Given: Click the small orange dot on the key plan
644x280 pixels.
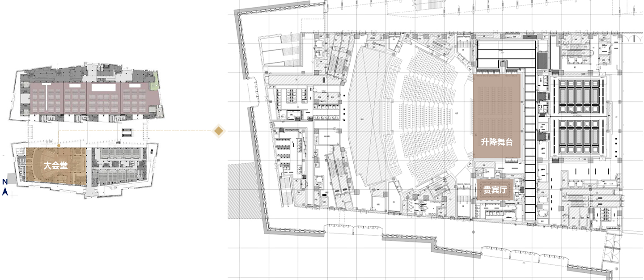Looking at the screenshot, I should [x=59, y=146].
